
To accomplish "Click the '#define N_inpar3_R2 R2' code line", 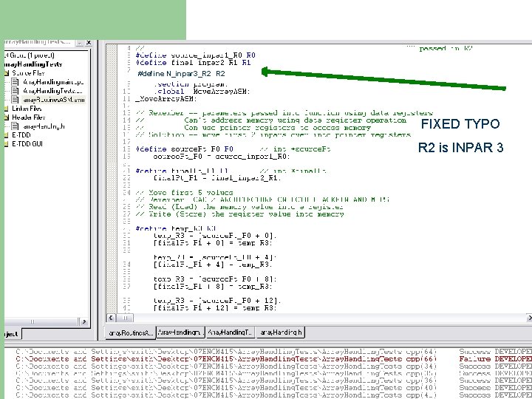I will click(x=181, y=74).
